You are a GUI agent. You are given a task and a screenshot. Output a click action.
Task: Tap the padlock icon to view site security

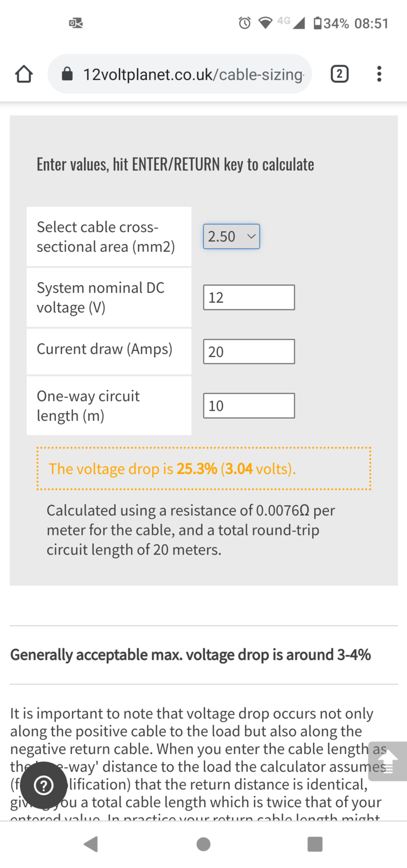pos(66,74)
